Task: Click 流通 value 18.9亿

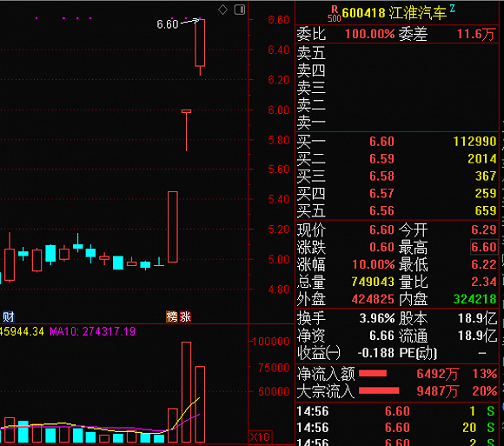Action: coord(477,336)
